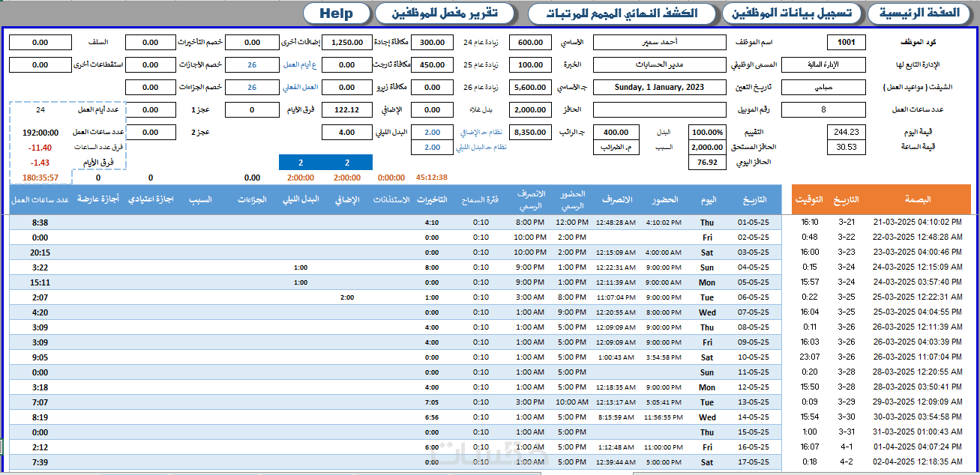Click the الأساسي salary field 600.00
This screenshot has height=475, width=980.
530,43
